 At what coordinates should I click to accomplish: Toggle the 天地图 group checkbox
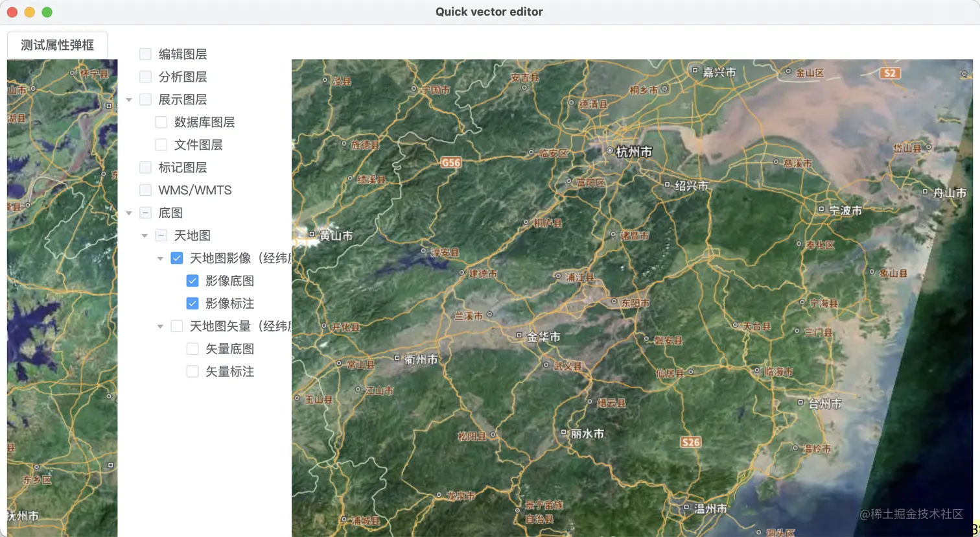[x=161, y=235]
